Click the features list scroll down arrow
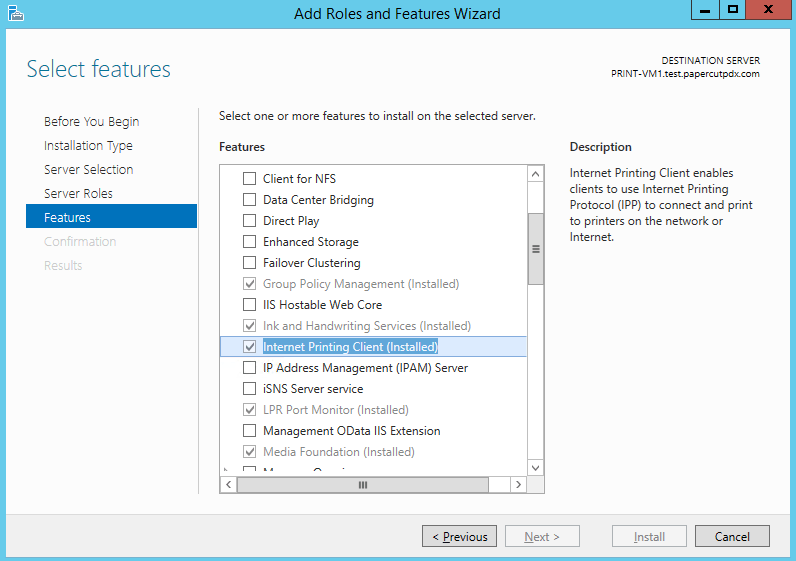This screenshot has height=561, width=796. tap(535, 468)
